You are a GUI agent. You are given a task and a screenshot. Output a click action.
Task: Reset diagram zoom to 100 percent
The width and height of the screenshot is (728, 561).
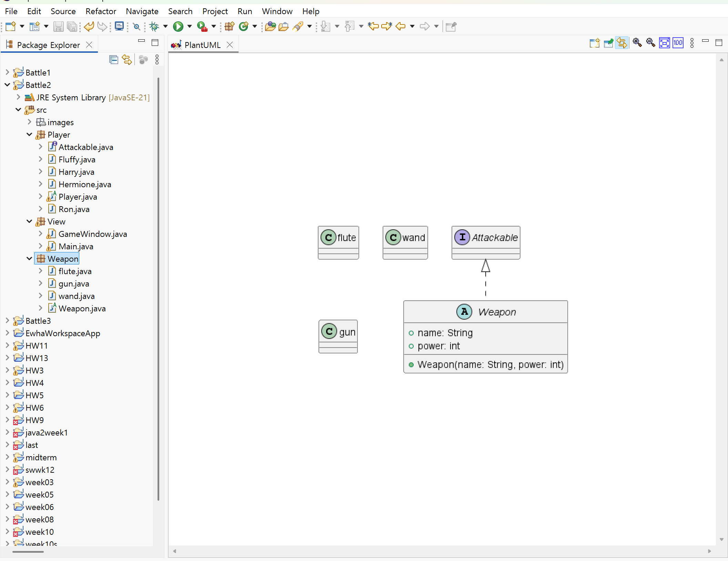678,43
